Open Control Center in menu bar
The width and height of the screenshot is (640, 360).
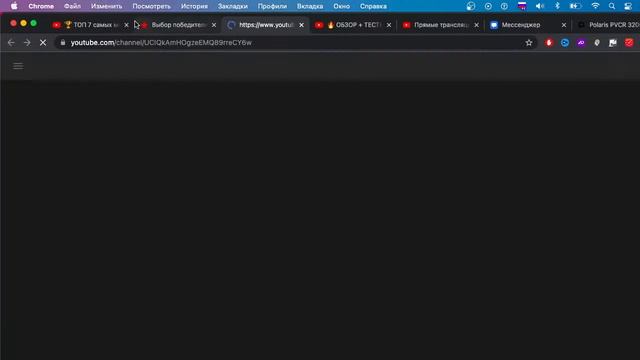[628, 6]
